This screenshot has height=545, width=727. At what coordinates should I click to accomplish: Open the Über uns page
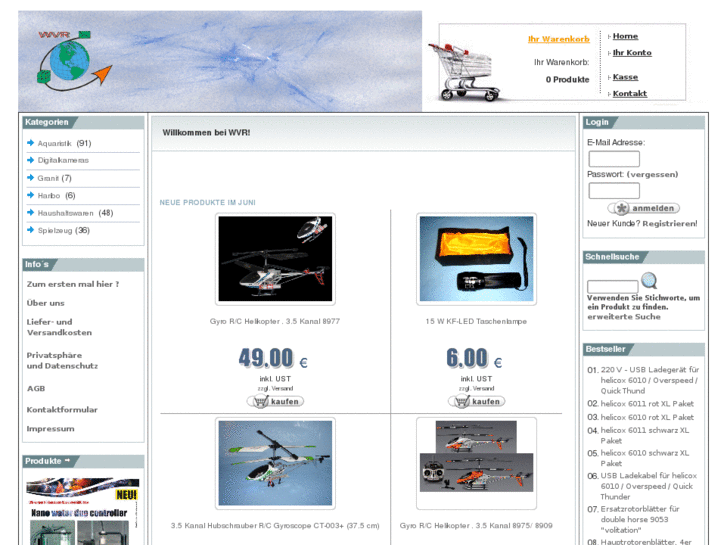[45, 303]
